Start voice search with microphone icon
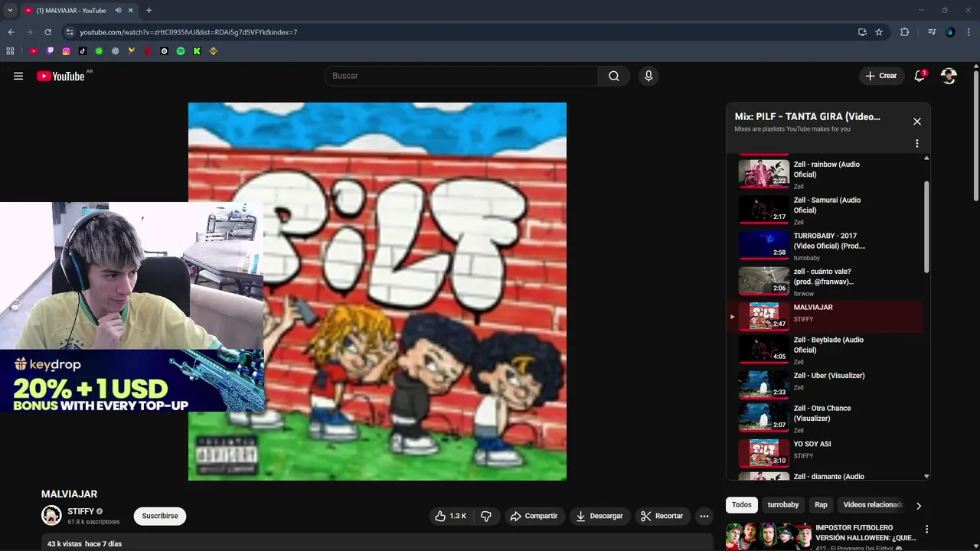Viewport: 980px width, 551px height. (x=648, y=76)
